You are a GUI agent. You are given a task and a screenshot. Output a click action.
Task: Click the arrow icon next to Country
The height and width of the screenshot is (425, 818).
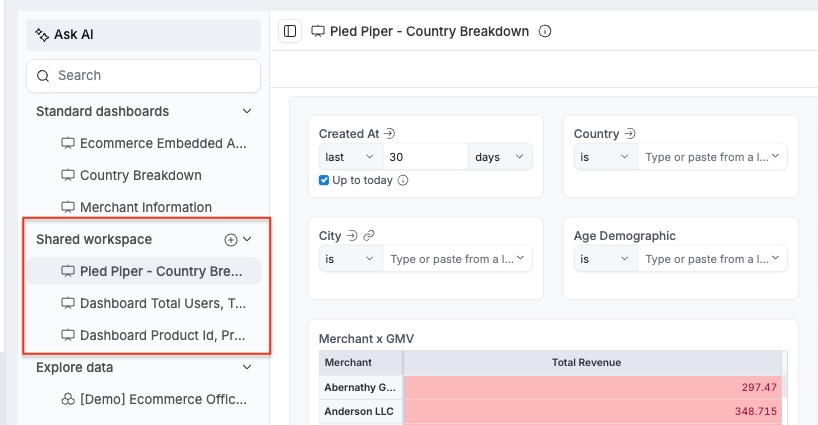(630, 133)
